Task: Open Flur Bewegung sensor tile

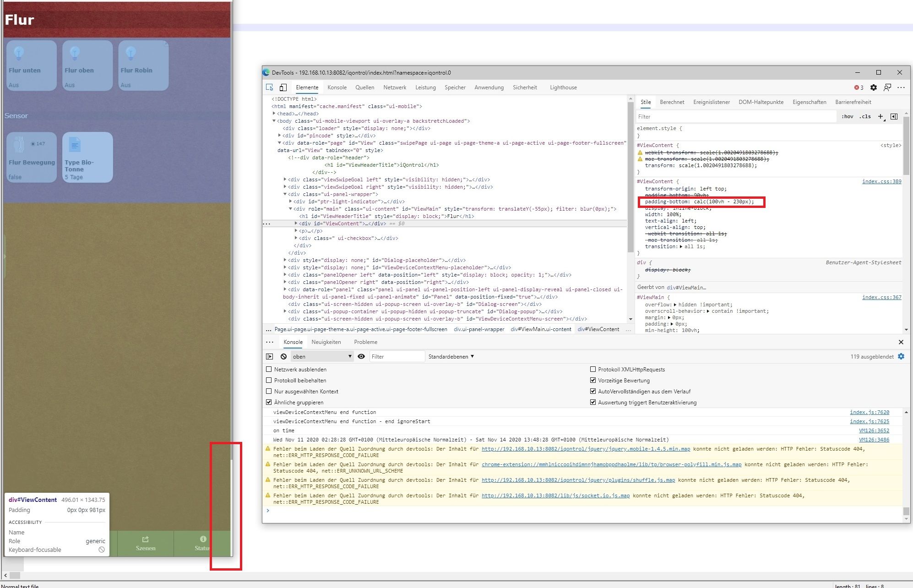Action: (x=32, y=158)
